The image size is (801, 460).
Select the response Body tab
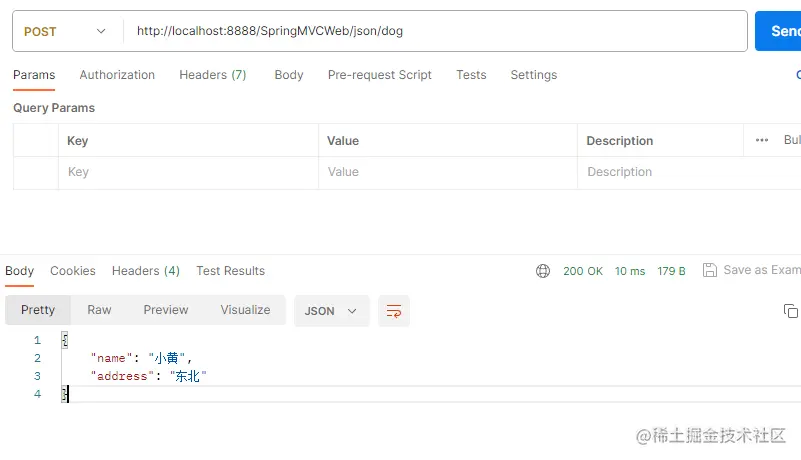coord(19,271)
